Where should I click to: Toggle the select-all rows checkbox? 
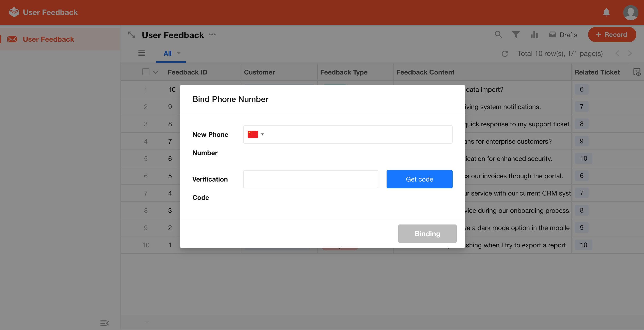pos(146,72)
